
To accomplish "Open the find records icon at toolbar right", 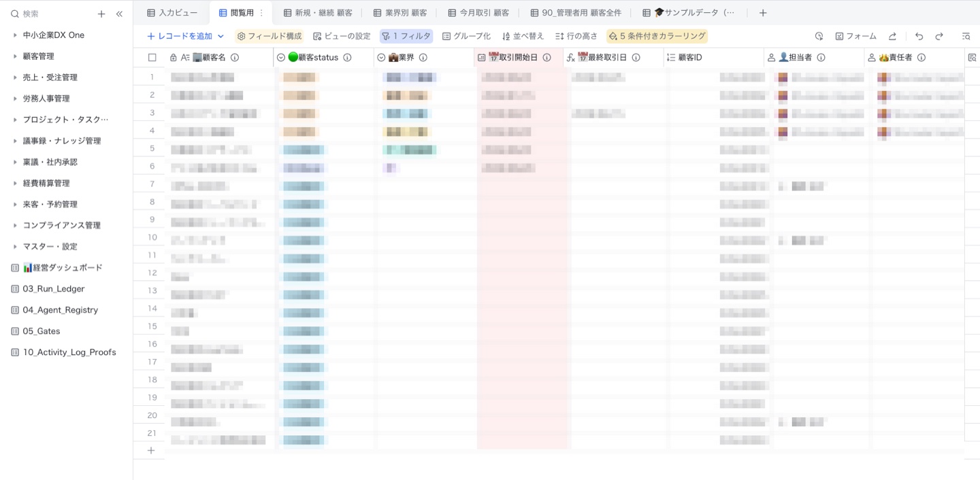I will 966,36.
